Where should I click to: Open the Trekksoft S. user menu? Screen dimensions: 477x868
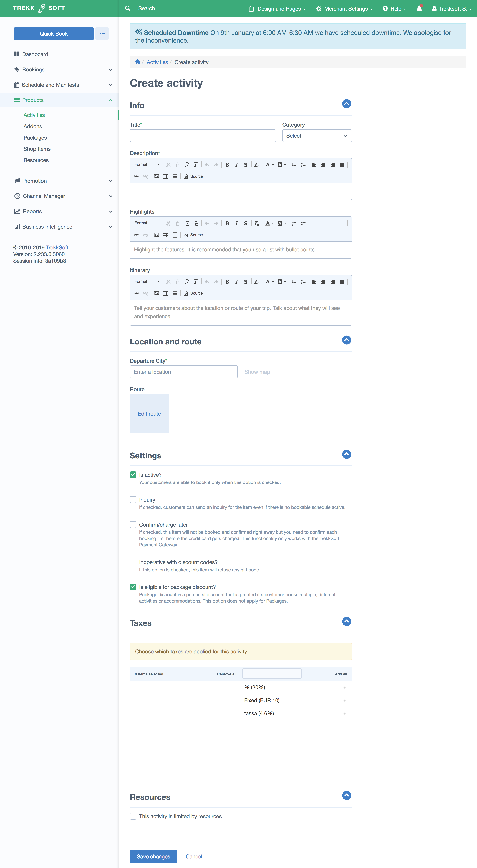point(452,9)
